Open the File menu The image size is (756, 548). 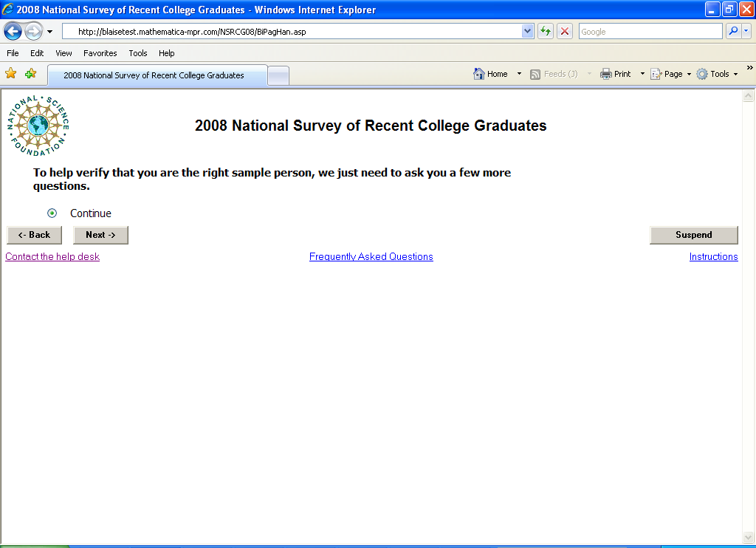tap(13, 53)
